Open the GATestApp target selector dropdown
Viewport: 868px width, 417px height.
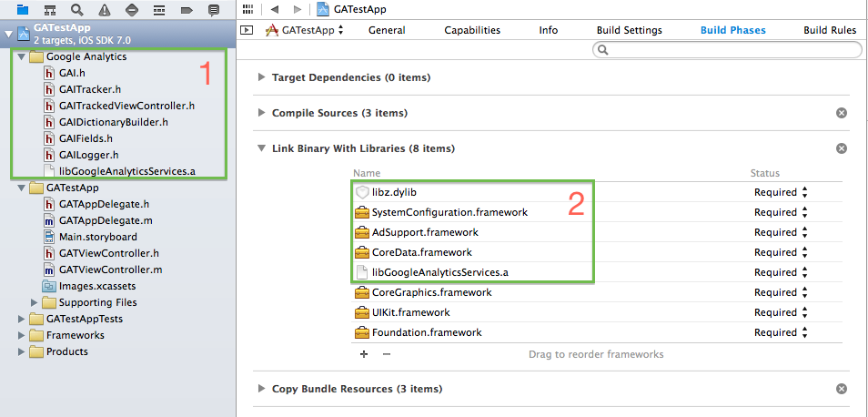coord(305,30)
